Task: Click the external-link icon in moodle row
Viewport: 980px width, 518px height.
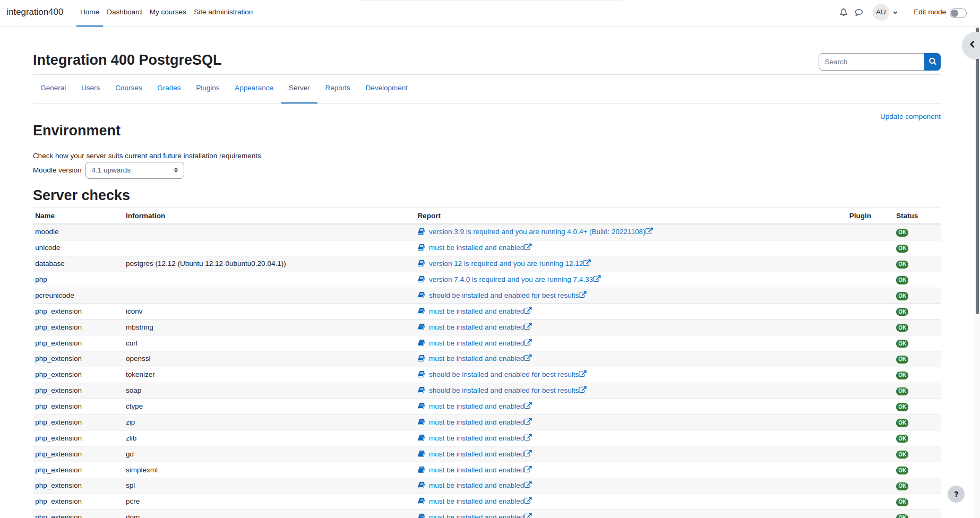Action: [x=649, y=231]
